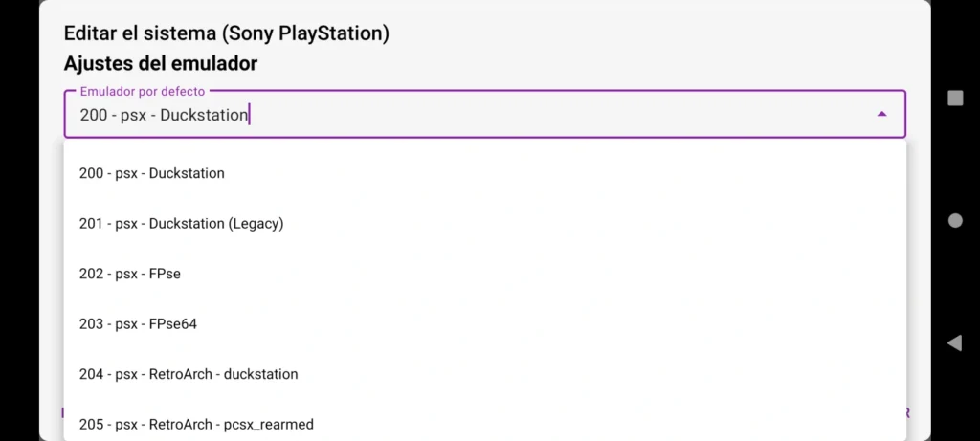Select RetroArch - pcsx_rearmed option

pyautogui.click(x=196, y=424)
